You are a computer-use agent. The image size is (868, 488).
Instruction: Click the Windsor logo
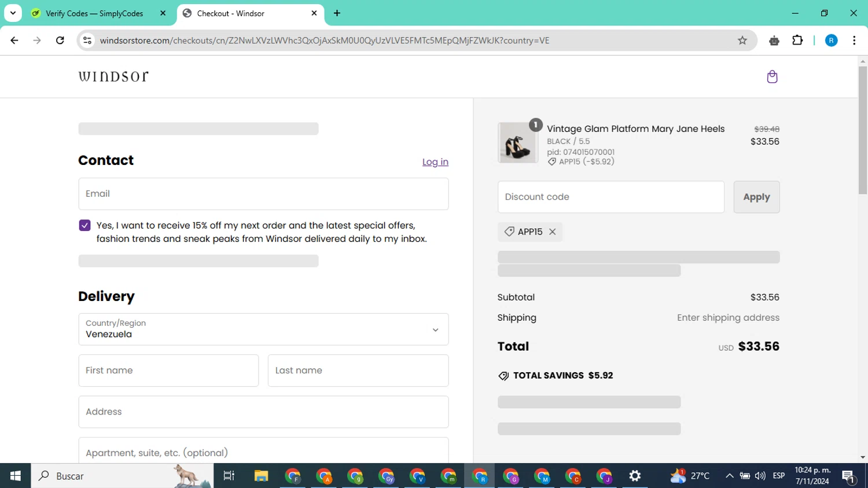[x=113, y=76]
